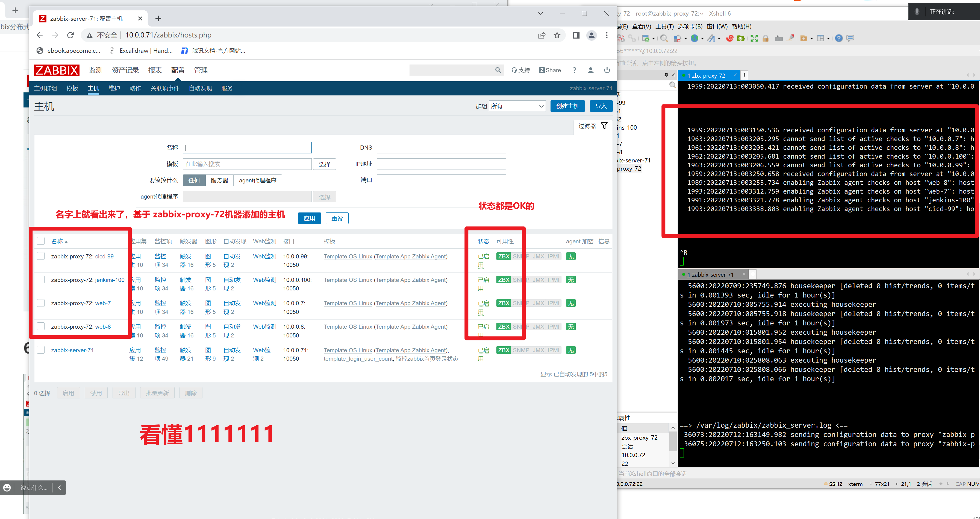980x519 pixels.
Task: Click the Zabbix search magnifier icon
Action: point(498,70)
